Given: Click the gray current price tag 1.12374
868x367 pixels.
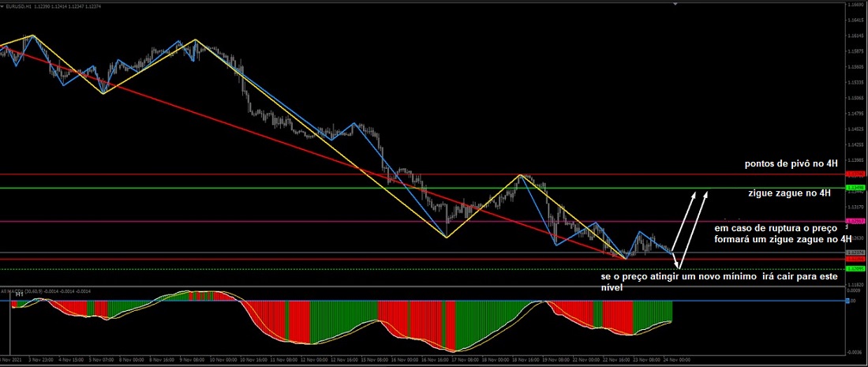Looking at the screenshot, I should pos(855,253).
